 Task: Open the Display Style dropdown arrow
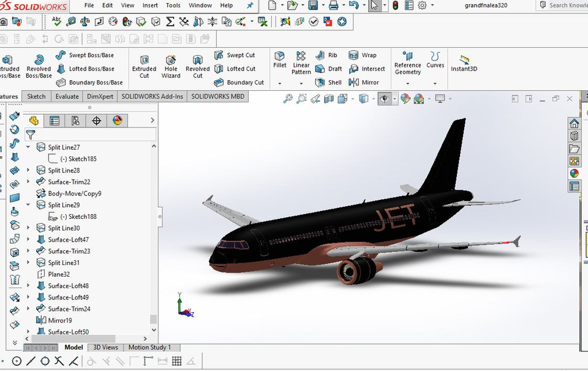click(x=372, y=98)
